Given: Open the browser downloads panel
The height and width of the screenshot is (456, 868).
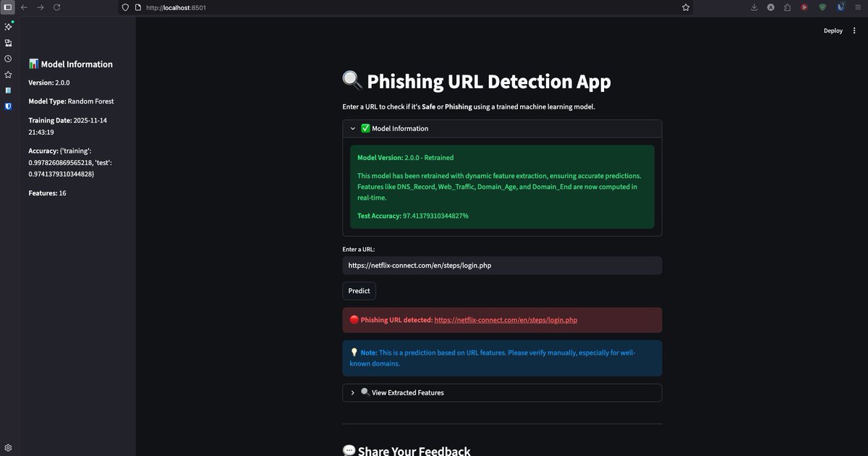Looking at the screenshot, I should coord(754,7).
